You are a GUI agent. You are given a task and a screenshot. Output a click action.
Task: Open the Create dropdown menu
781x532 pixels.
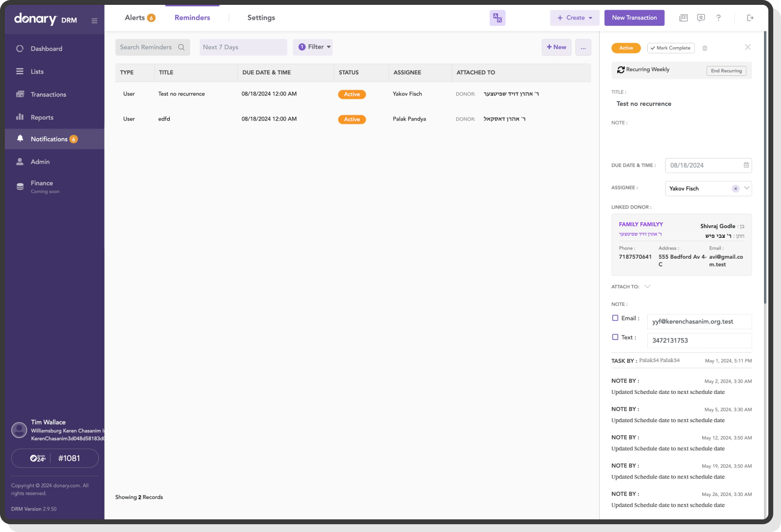574,18
